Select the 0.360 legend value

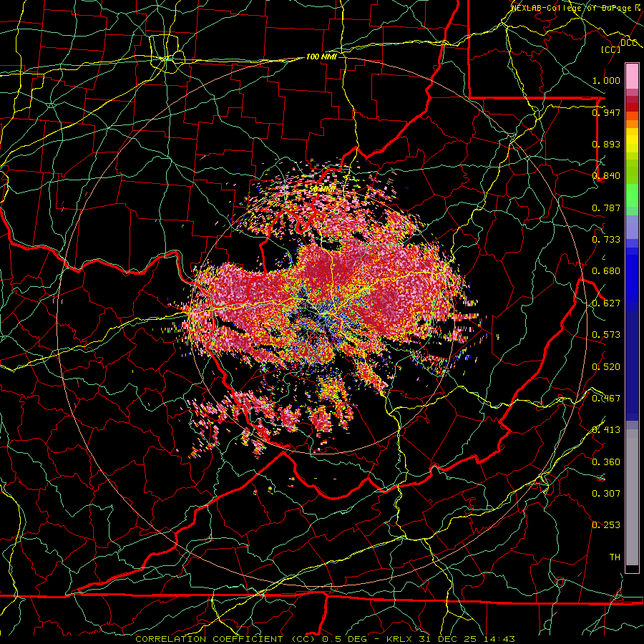pos(606,462)
